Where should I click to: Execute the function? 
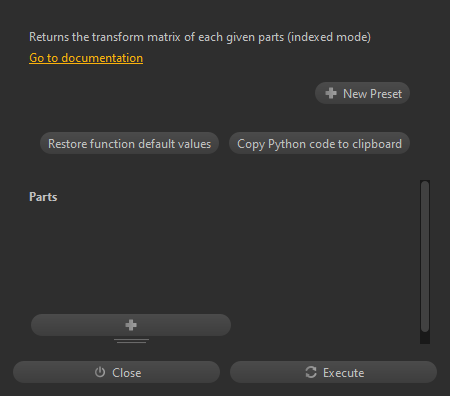(x=333, y=372)
